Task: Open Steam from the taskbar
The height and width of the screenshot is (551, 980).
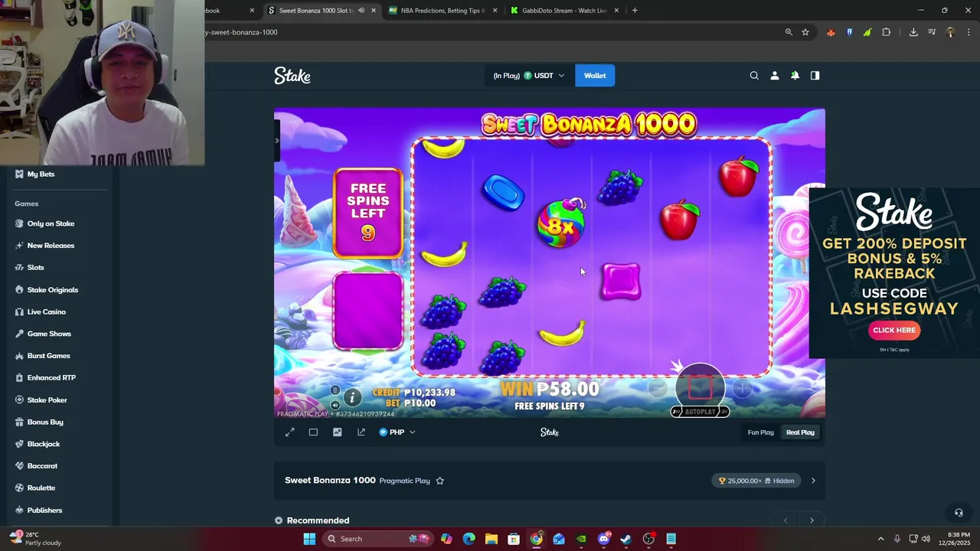Action: tap(626, 539)
